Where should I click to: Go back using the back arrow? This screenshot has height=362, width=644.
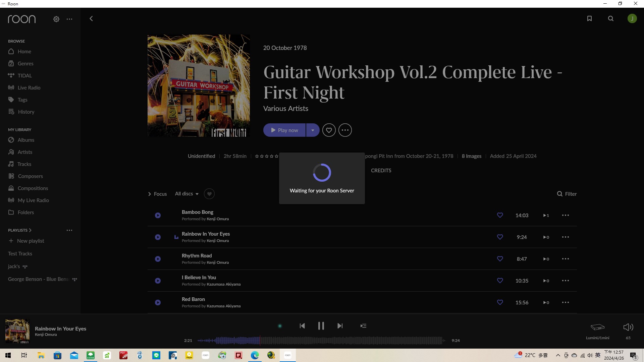coord(91,19)
